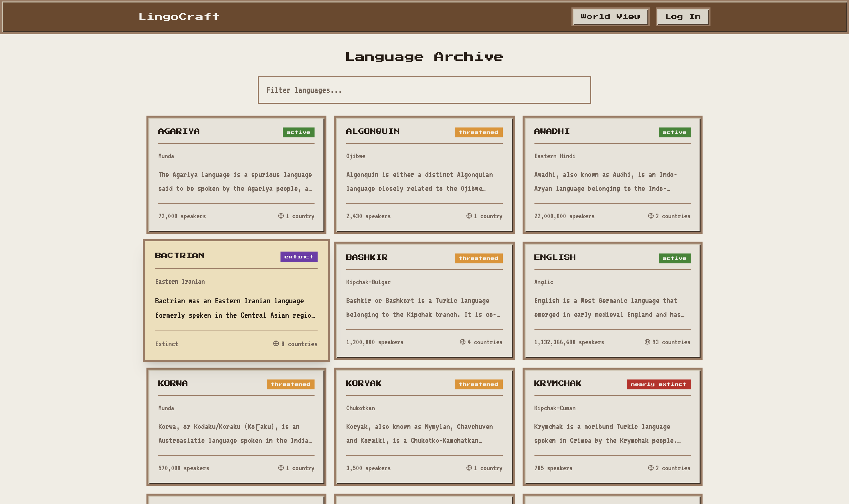This screenshot has height=504, width=849.
Task: Click globe icon on Bactrian card
Action: (x=276, y=344)
